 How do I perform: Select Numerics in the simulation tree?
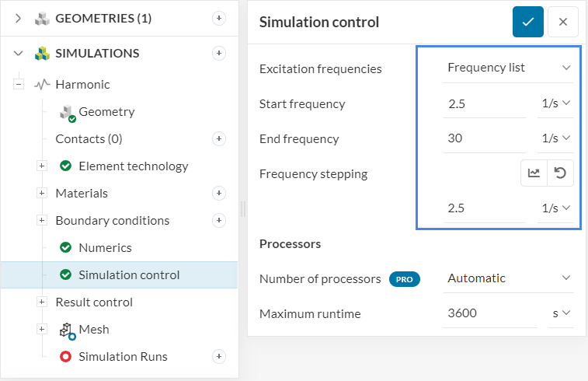pyautogui.click(x=105, y=248)
